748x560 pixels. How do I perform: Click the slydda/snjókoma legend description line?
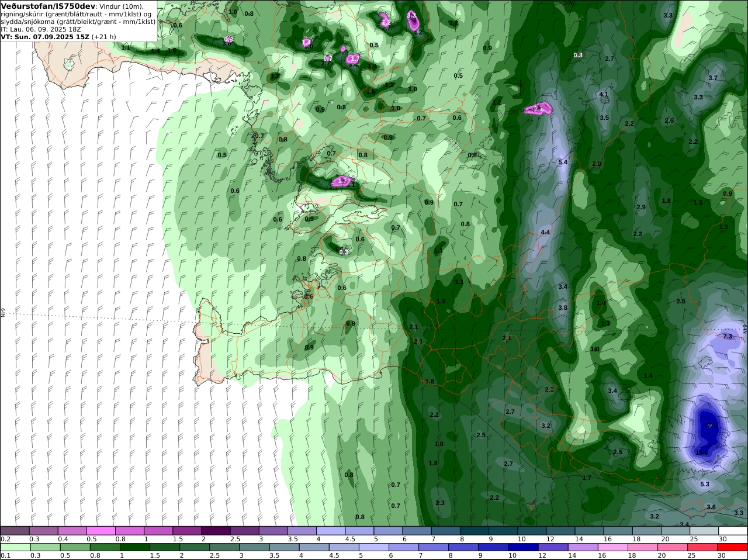point(78,22)
